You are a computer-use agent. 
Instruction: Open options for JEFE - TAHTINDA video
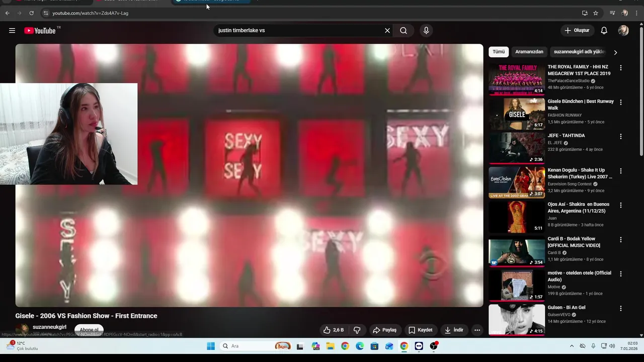click(621, 136)
